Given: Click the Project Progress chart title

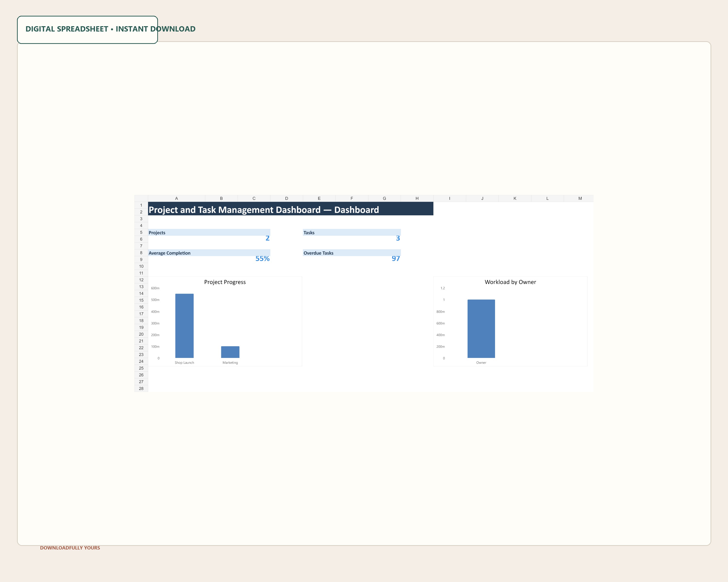Looking at the screenshot, I should [x=225, y=282].
